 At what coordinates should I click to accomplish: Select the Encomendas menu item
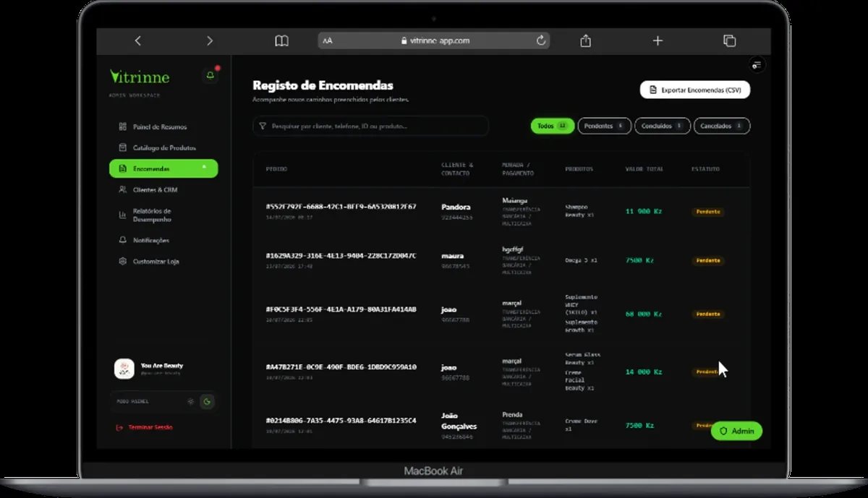click(x=163, y=168)
